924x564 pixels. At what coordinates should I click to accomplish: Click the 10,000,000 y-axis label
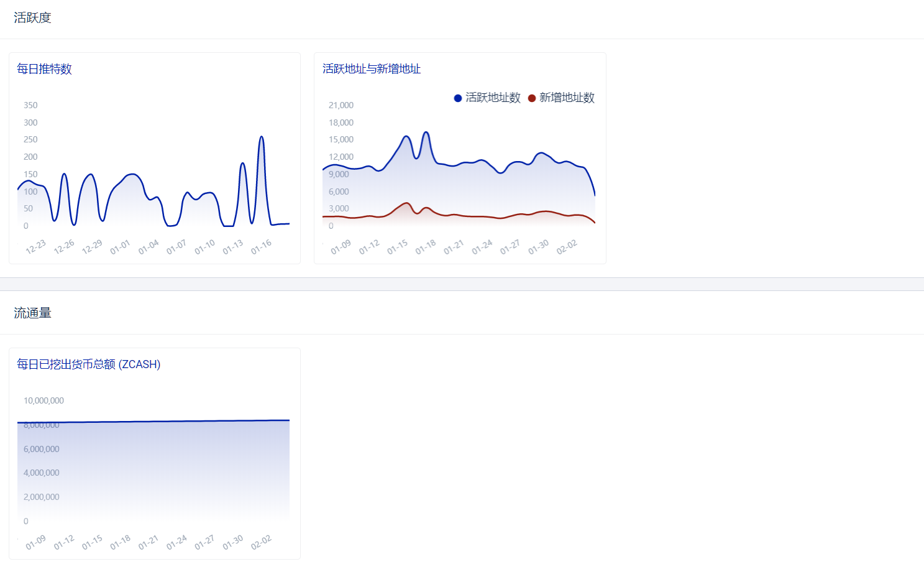43,400
